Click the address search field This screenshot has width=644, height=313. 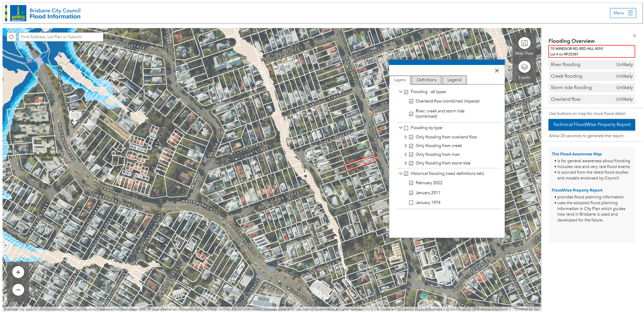pos(61,37)
